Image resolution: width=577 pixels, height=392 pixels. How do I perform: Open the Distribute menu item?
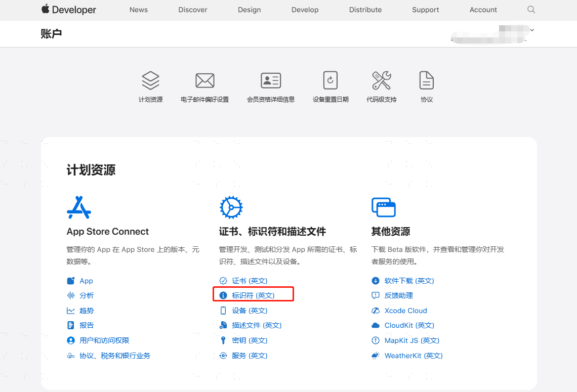[365, 10]
